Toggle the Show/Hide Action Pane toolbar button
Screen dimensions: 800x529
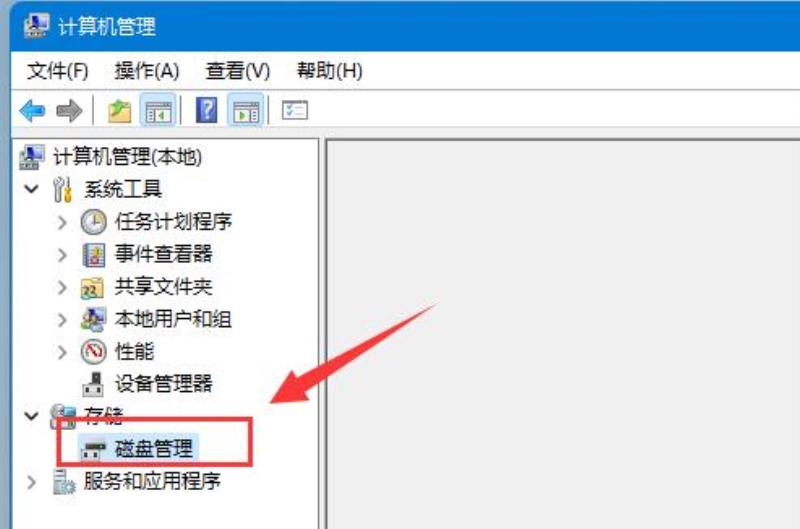[x=246, y=110]
